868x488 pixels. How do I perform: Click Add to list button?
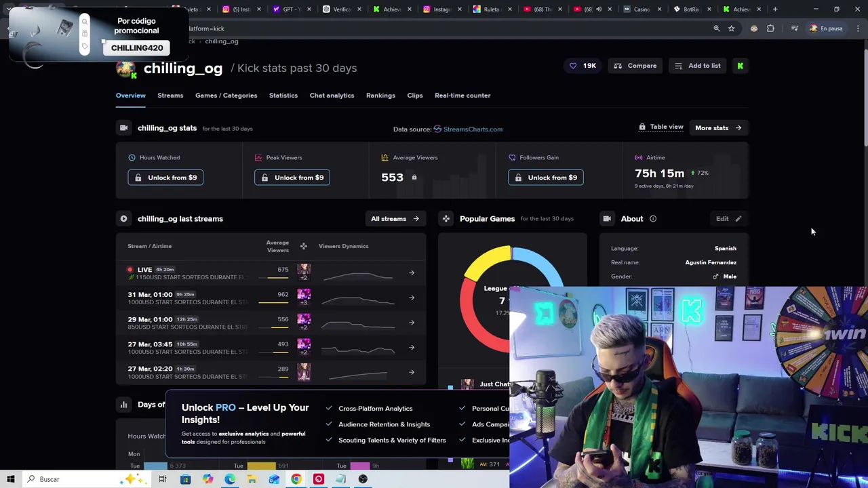698,66
